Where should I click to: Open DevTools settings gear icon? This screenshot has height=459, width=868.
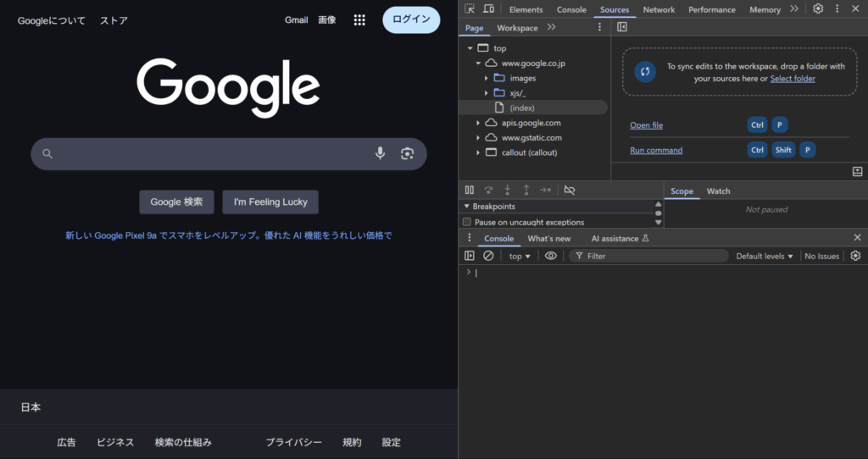818,8
